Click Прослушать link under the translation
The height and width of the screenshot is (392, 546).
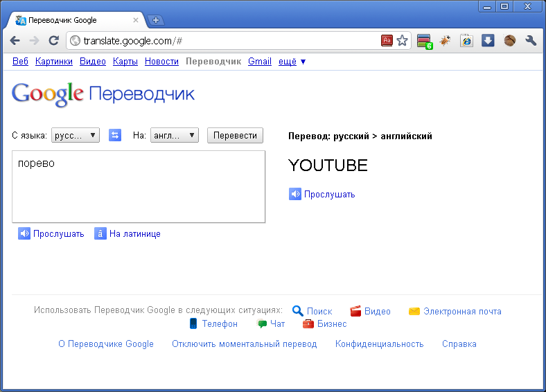pos(329,194)
